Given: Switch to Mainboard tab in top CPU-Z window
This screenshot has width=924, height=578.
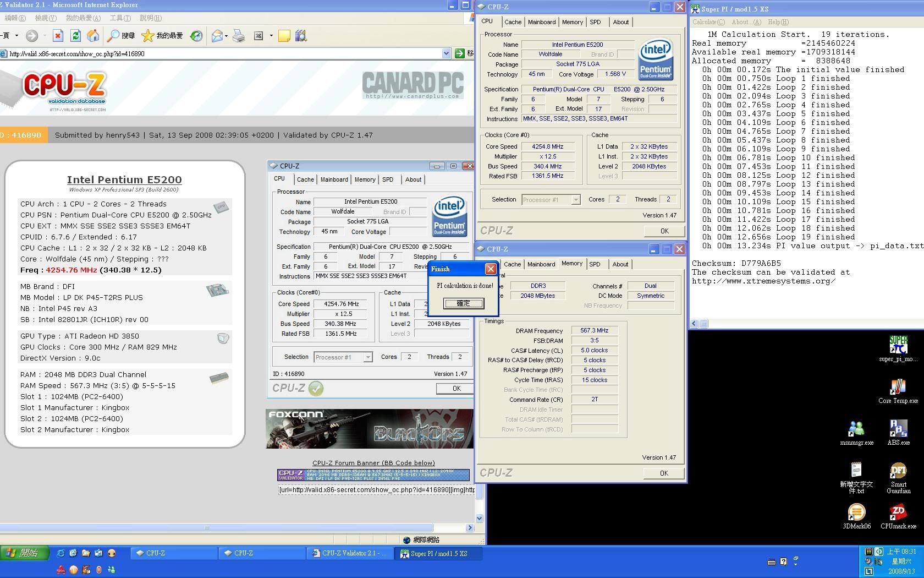Looking at the screenshot, I should coord(542,22).
